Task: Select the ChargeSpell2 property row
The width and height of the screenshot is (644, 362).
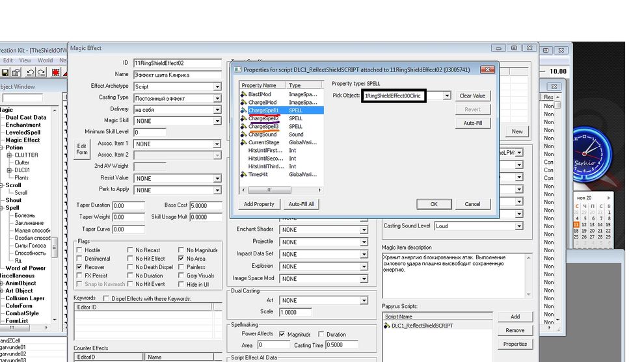Action: (x=263, y=118)
